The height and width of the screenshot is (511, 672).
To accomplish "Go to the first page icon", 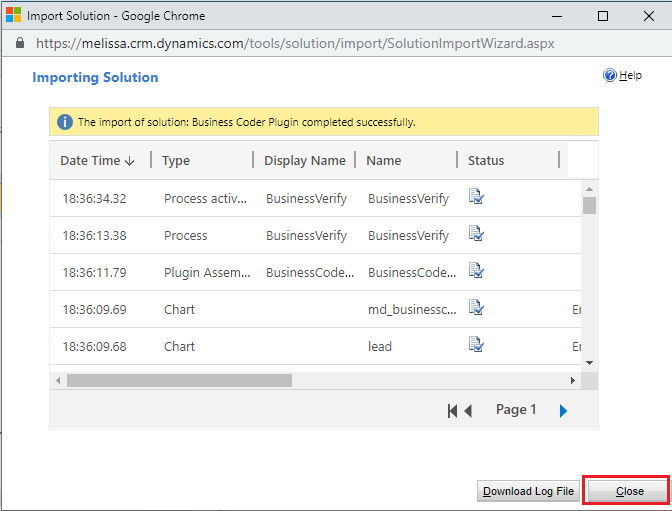I will 453,410.
